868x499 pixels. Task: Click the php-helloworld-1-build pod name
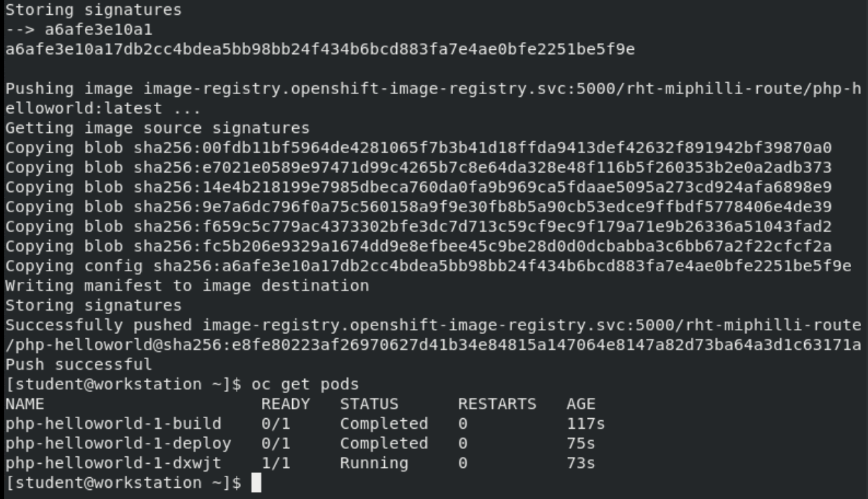coord(113,424)
